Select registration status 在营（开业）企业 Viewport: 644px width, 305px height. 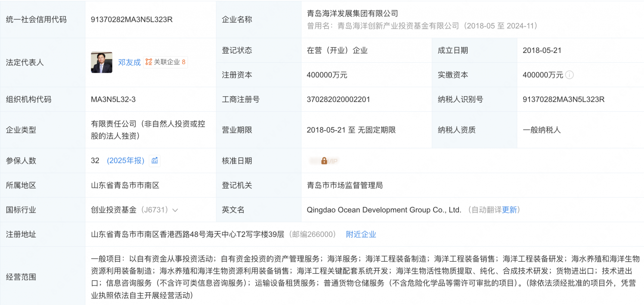pos(337,50)
